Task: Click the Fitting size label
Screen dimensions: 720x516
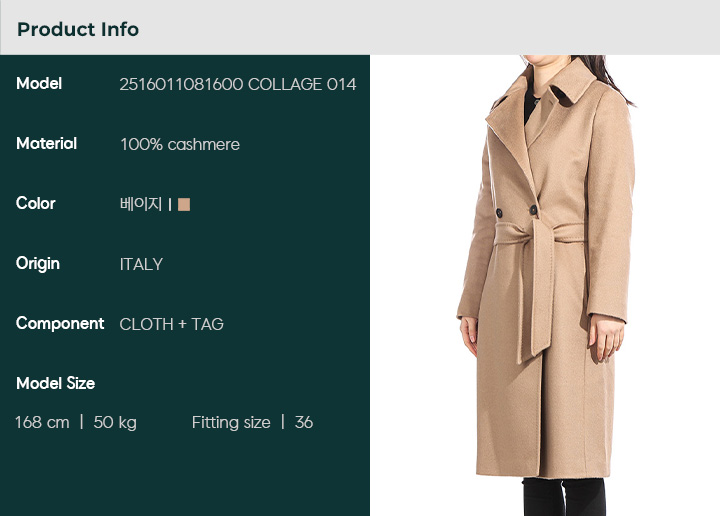Action: 231,422
